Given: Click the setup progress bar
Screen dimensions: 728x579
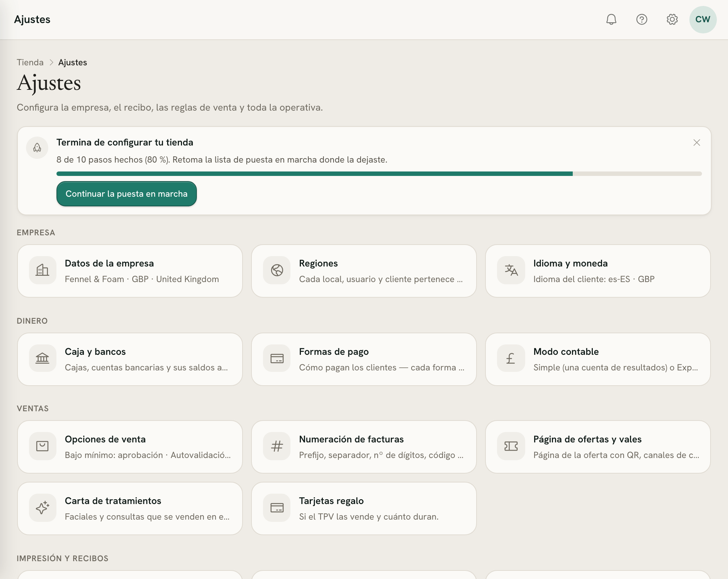Looking at the screenshot, I should click(379, 174).
